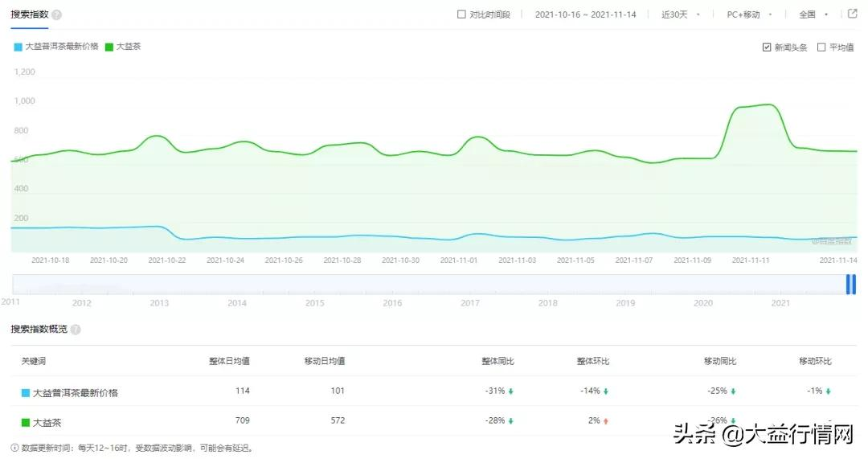
Task: Click green down arrow next to -14%
Action: [x=606, y=391]
